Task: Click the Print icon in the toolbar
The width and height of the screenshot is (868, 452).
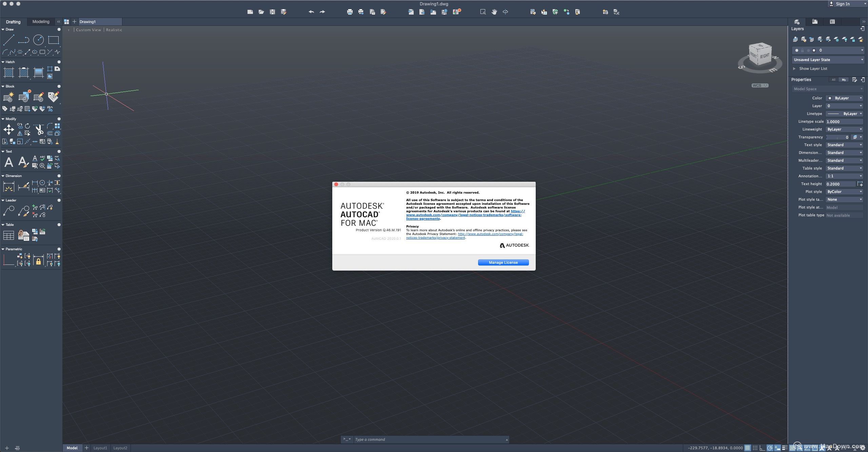Action: (x=350, y=12)
